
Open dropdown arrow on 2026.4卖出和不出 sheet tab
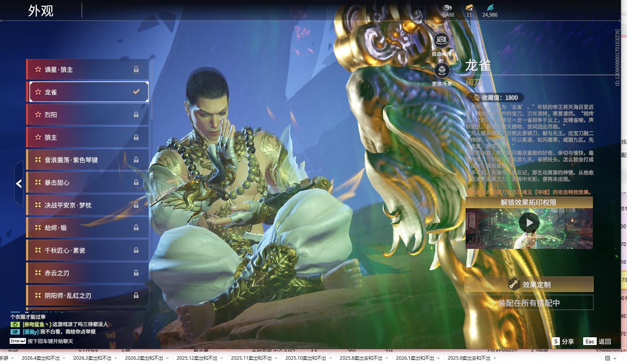(64, 358)
